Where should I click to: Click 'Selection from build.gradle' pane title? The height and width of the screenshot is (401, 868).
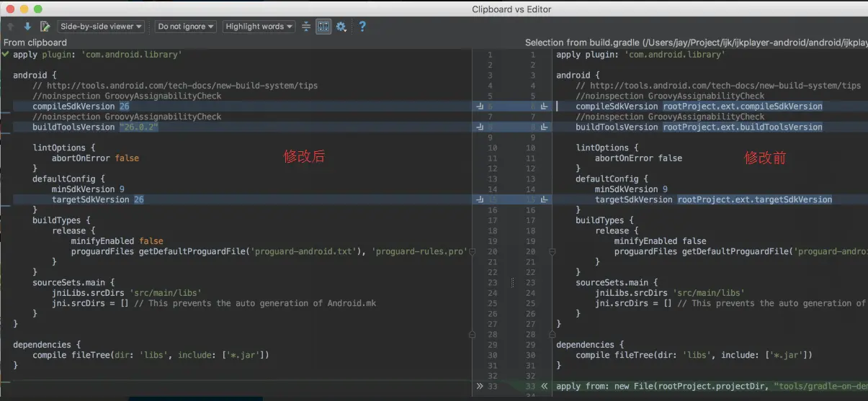coord(696,42)
